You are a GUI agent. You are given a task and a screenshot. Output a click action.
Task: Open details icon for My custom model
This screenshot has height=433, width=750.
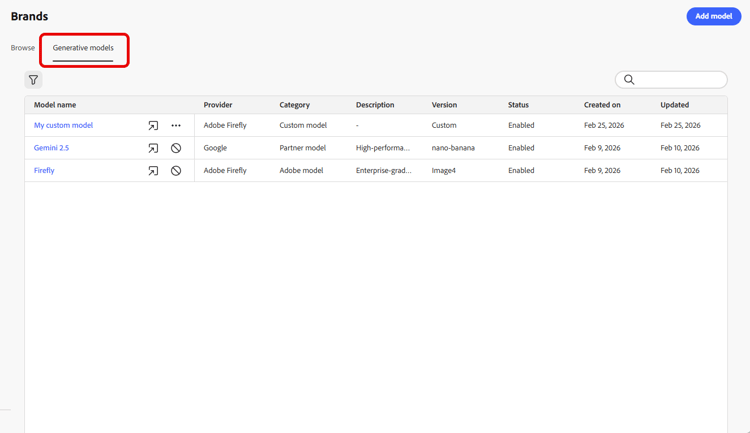pos(153,126)
